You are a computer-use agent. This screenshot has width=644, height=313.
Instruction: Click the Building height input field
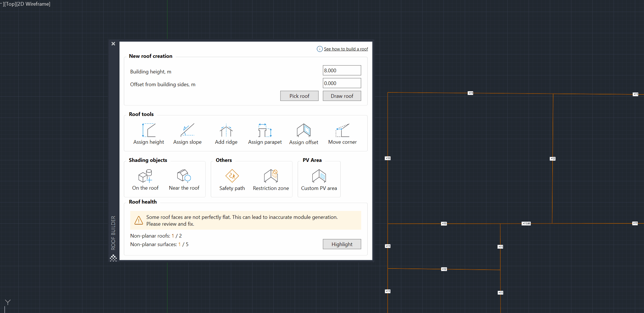point(342,70)
